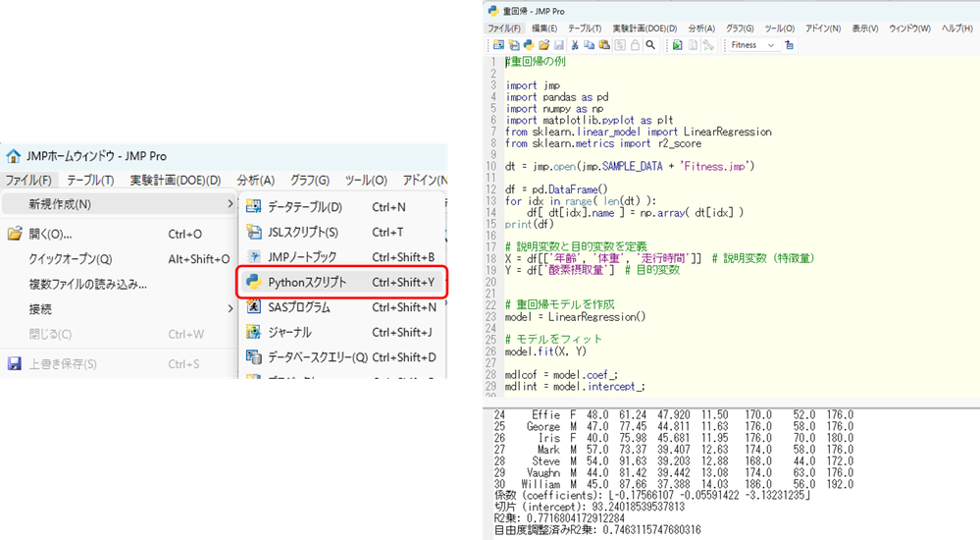Click the Paste clipboard toolbar icon
Screen dimensions: 980x540
(604, 45)
